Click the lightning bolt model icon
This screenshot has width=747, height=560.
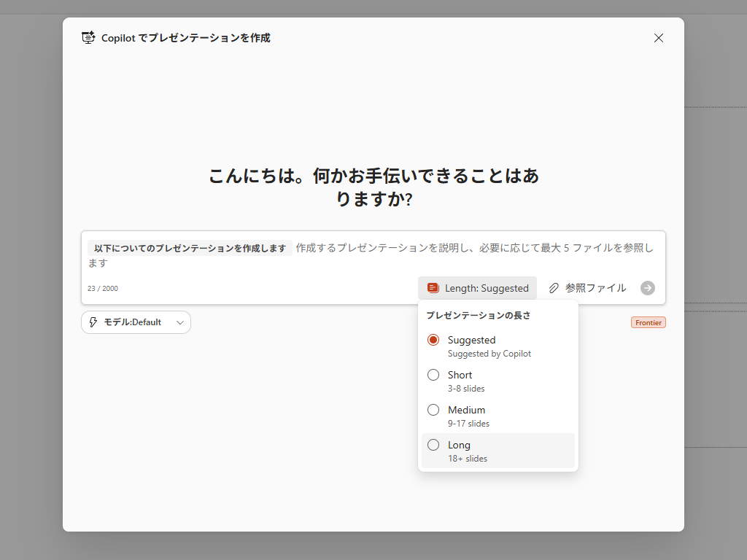(93, 322)
